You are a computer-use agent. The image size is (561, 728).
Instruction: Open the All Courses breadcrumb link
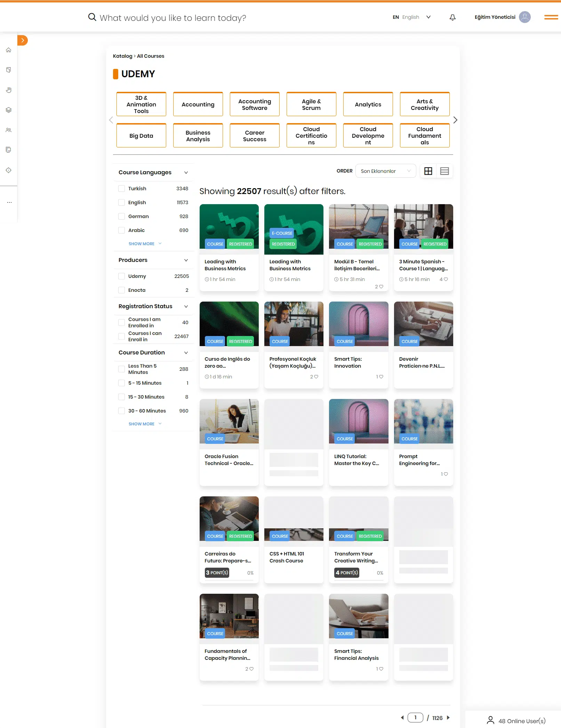coord(151,56)
